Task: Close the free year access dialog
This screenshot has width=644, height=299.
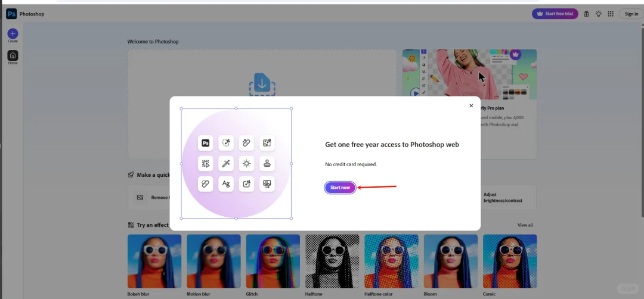Action: (471, 105)
